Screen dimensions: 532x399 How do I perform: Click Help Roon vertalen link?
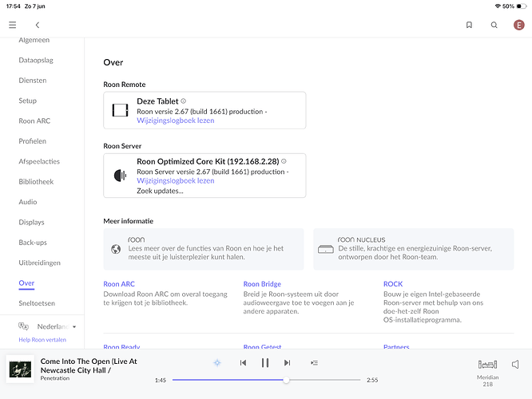[x=42, y=340]
